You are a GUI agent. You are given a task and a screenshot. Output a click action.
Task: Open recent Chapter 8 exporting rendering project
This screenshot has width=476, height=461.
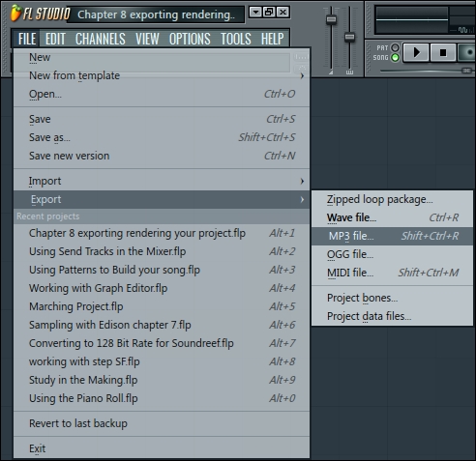[162, 233]
